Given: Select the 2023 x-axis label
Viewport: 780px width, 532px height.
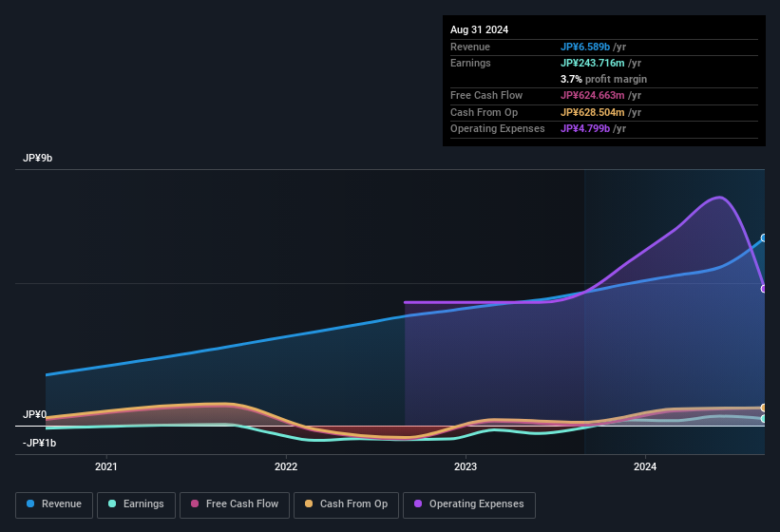Looking at the screenshot, I should pyautogui.click(x=466, y=466).
